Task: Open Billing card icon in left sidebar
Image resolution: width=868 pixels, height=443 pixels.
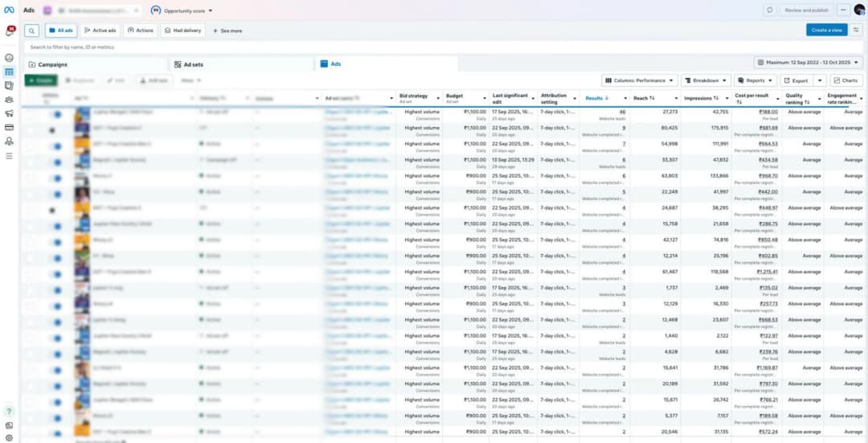Action: click(10, 127)
